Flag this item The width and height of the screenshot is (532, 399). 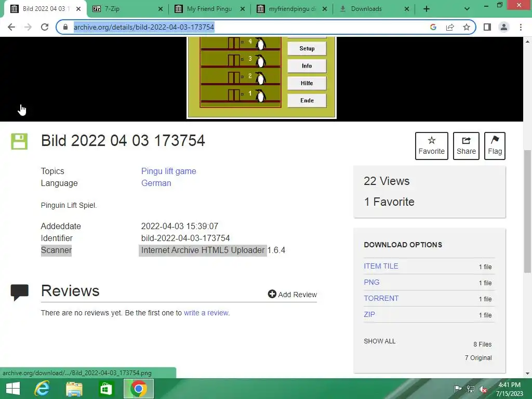click(495, 146)
